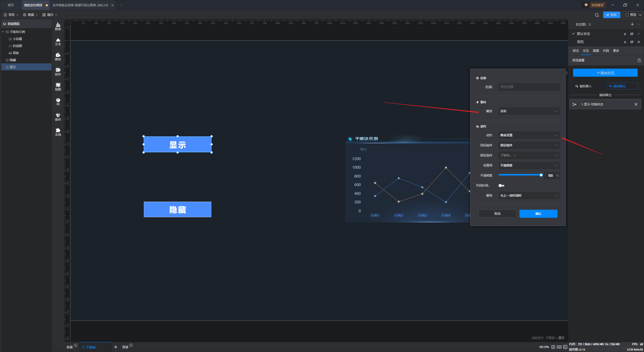
Task: Click the search magnifier icon
Action: click(x=597, y=15)
